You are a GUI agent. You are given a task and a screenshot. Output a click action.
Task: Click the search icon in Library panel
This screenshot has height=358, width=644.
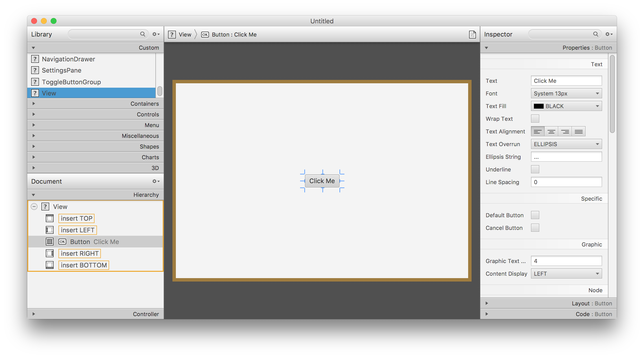[x=143, y=34]
